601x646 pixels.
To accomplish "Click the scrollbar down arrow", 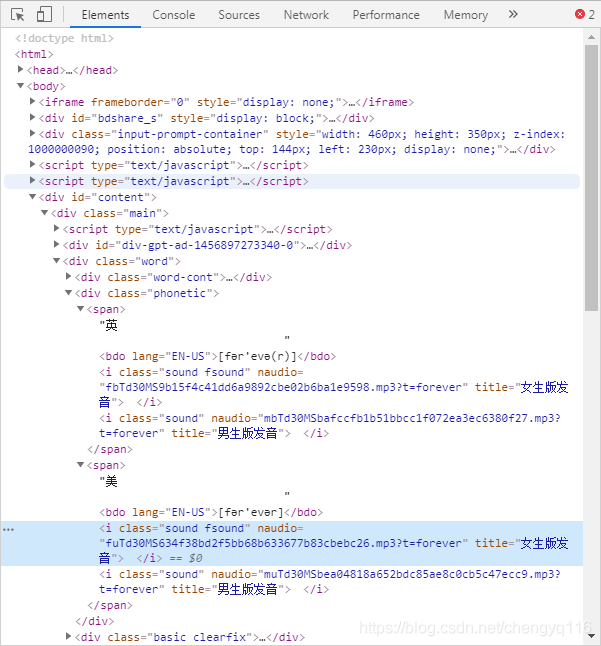I will click(x=592, y=637).
